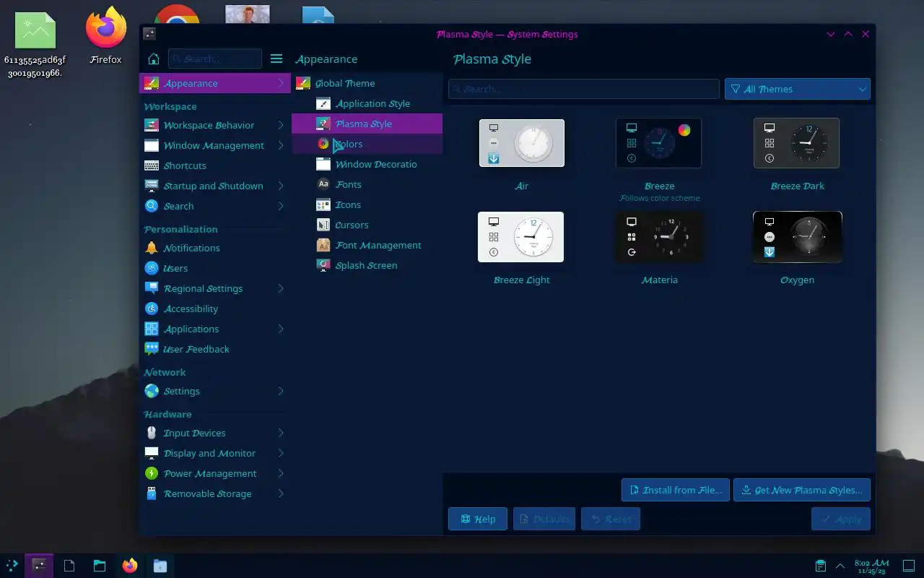Expand the Network Settings chevron

point(281,391)
